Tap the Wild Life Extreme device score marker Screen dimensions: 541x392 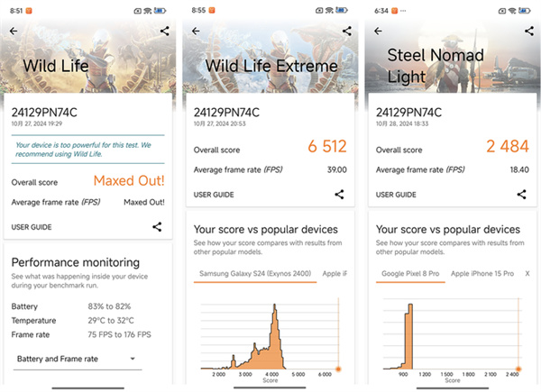pyautogui.click(x=338, y=369)
